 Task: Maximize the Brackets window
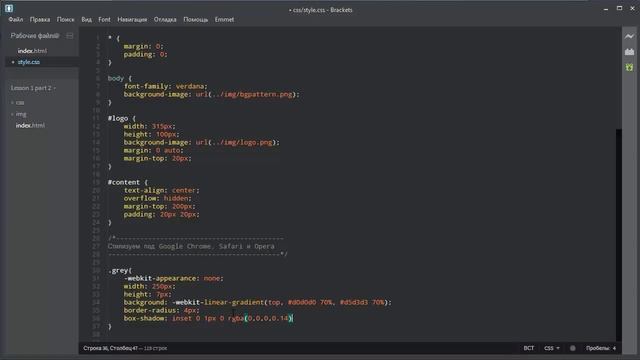tap(619, 8)
